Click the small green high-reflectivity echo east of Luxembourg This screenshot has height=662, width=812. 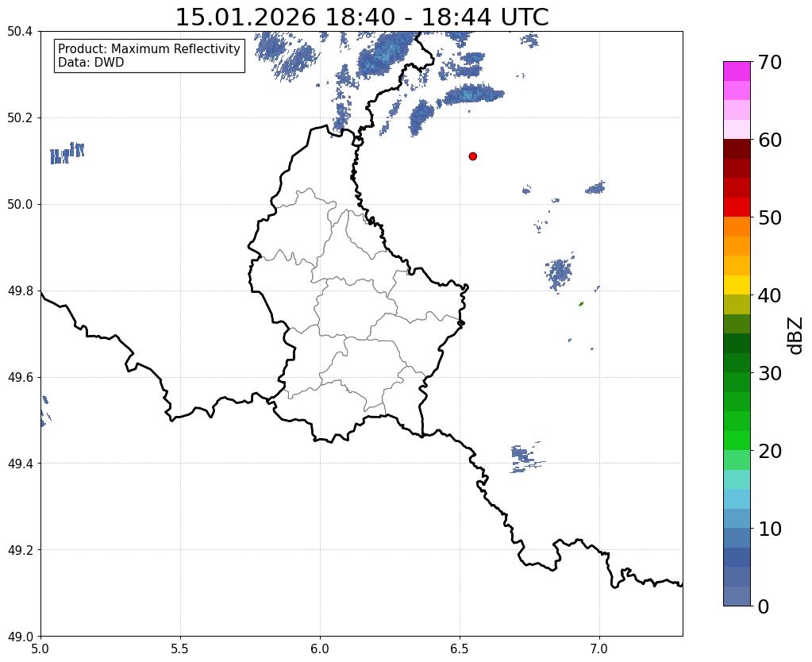(x=581, y=304)
